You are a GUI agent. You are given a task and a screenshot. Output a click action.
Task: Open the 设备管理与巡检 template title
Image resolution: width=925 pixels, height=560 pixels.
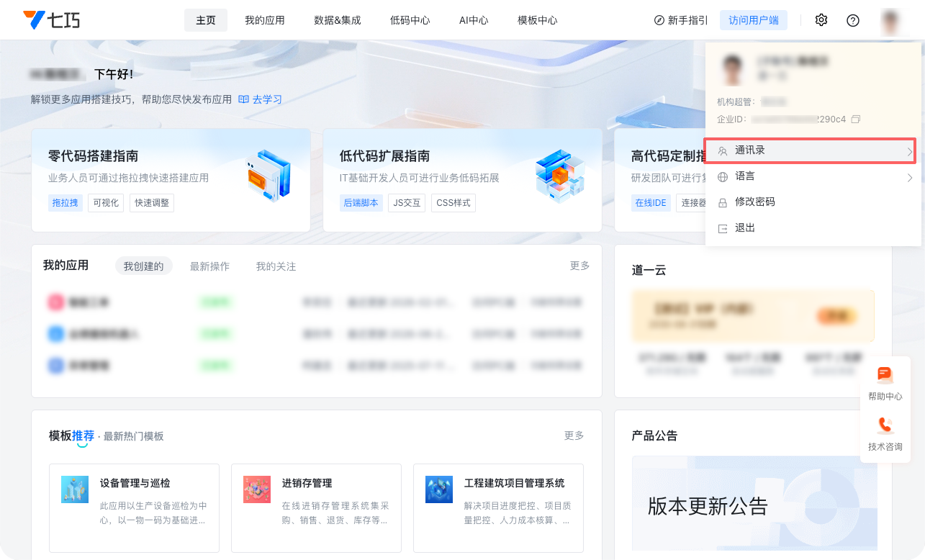135,483
